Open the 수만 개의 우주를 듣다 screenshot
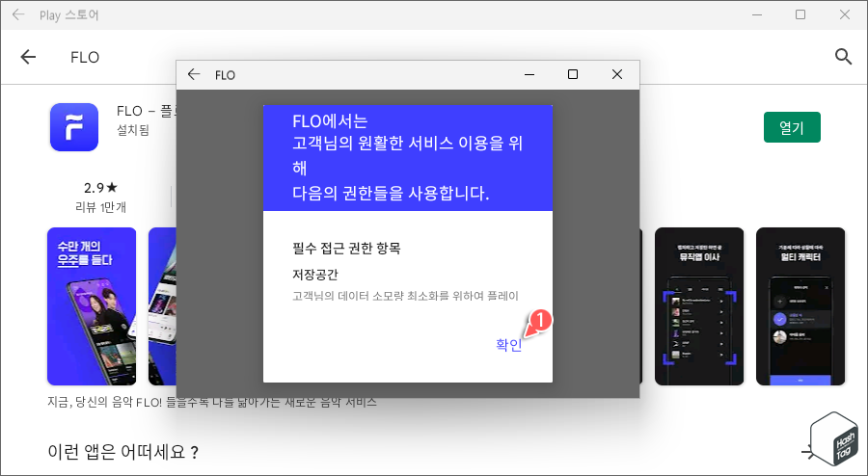This screenshot has height=476, width=868. coord(92,306)
